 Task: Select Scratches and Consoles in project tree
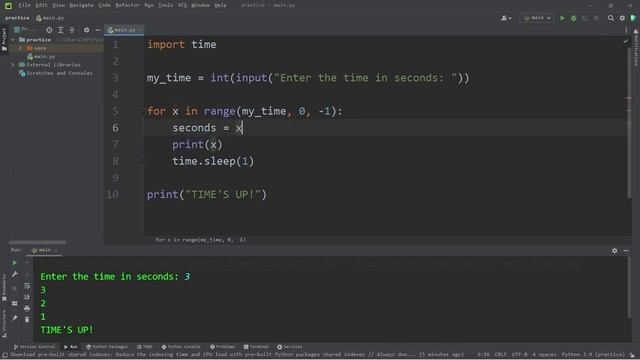[x=56, y=73]
